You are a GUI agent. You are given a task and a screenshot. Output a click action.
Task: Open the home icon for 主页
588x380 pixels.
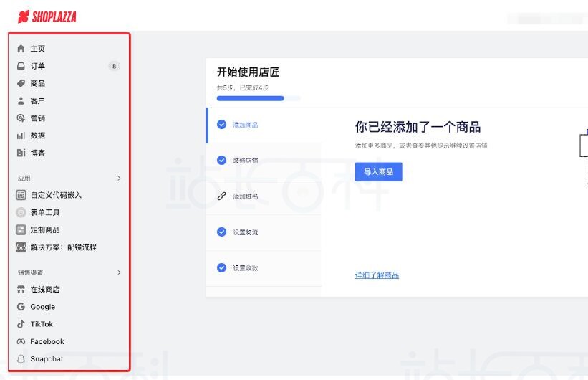pos(21,49)
